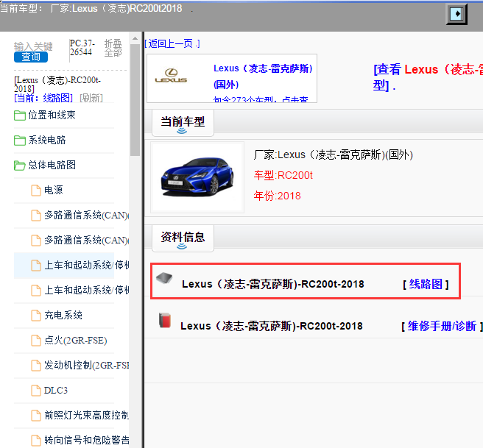
Task: Click the document icon beside 充电系统
Action: [36, 316]
